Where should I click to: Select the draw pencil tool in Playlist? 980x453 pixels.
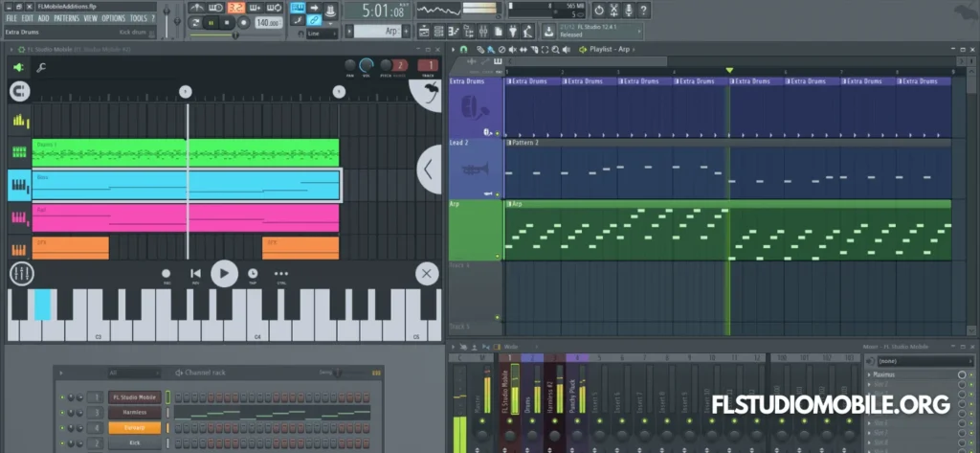480,50
